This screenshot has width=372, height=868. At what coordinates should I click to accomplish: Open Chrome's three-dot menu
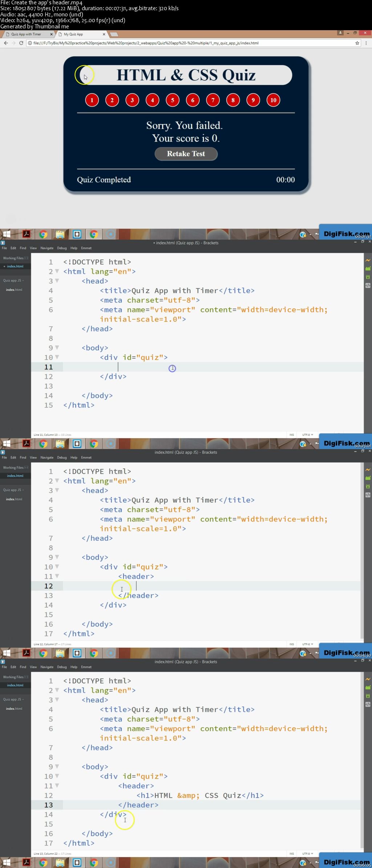[366, 43]
